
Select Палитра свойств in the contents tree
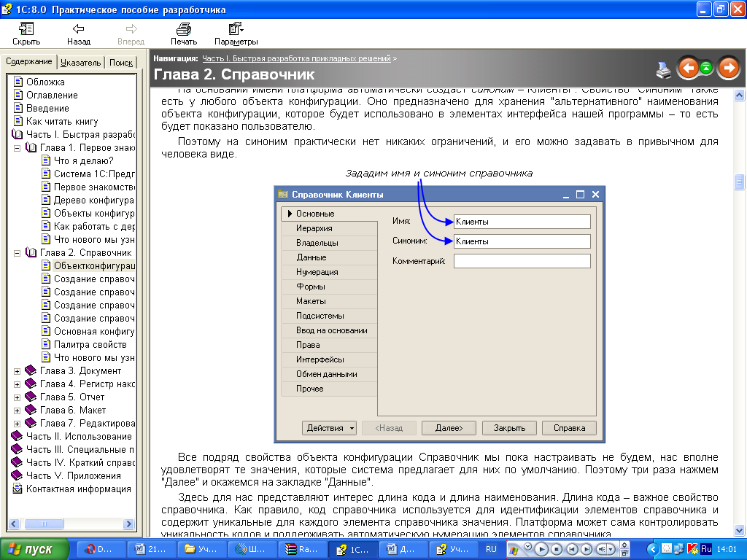(90, 345)
